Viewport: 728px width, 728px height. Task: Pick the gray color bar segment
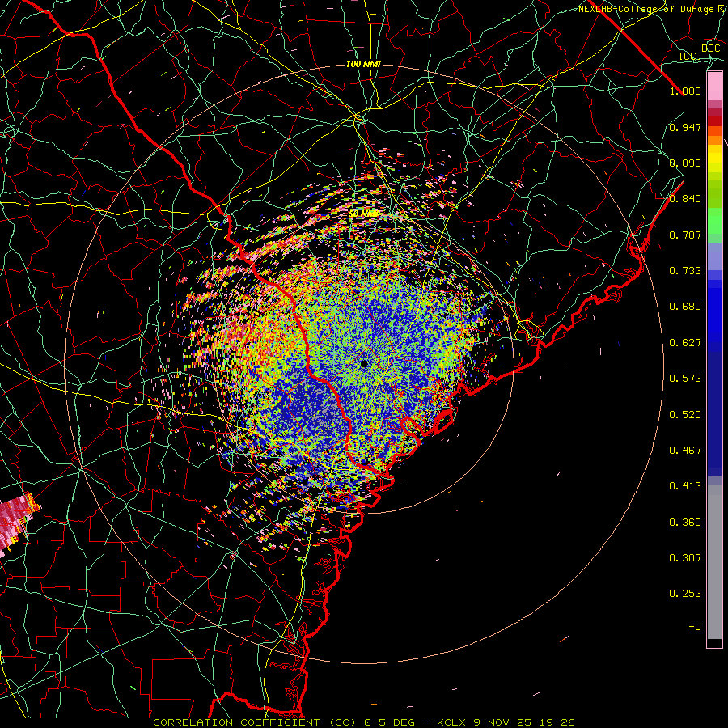[x=714, y=562]
